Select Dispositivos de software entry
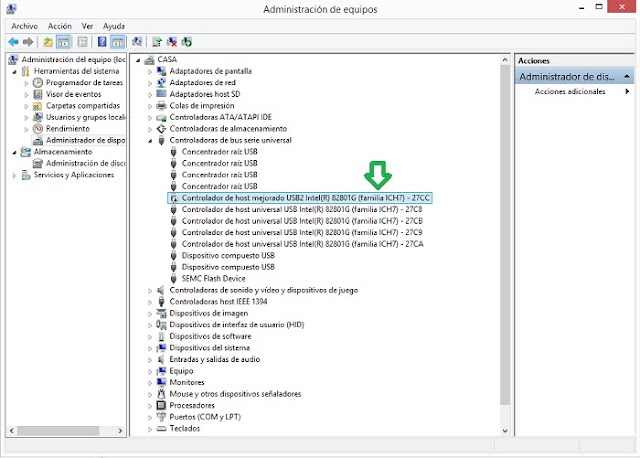The image size is (640, 458). pyautogui.click(x=210, y=336)
